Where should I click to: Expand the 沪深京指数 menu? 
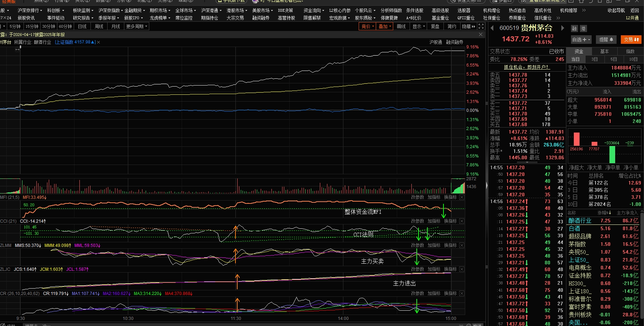click(x=111, y=10)
